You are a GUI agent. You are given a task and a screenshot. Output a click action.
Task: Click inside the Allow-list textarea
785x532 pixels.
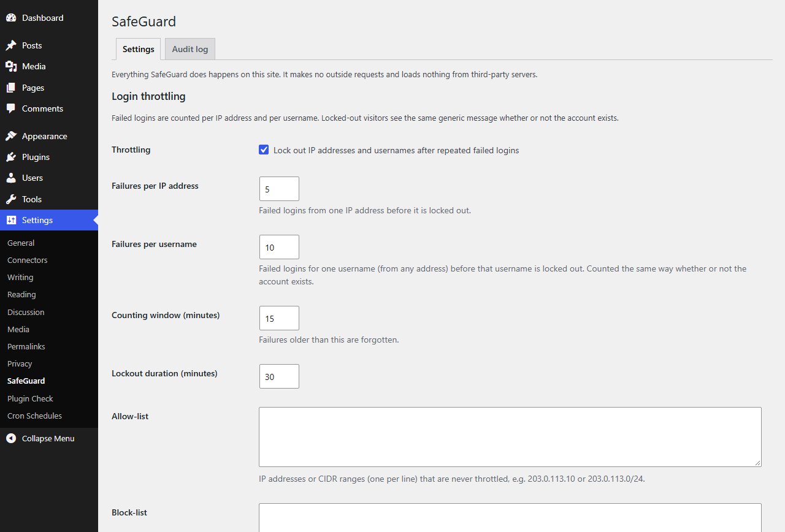pyautogui.click(x=510, y=437)
